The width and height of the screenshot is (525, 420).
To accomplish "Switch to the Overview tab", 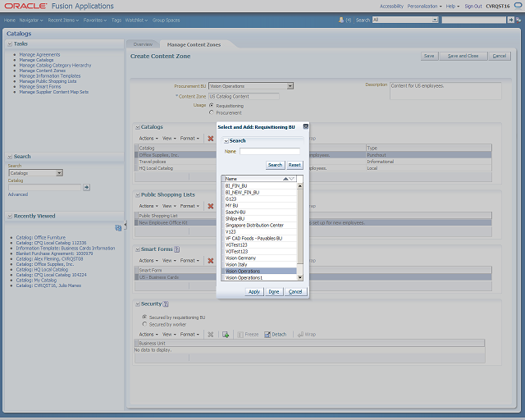I will click(x=143, y=44).
